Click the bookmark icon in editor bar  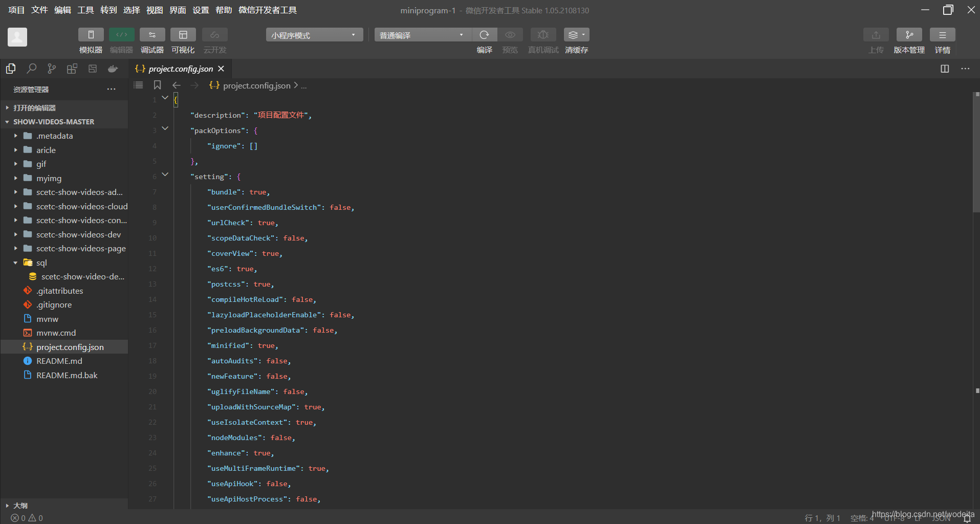click(158, 85)
